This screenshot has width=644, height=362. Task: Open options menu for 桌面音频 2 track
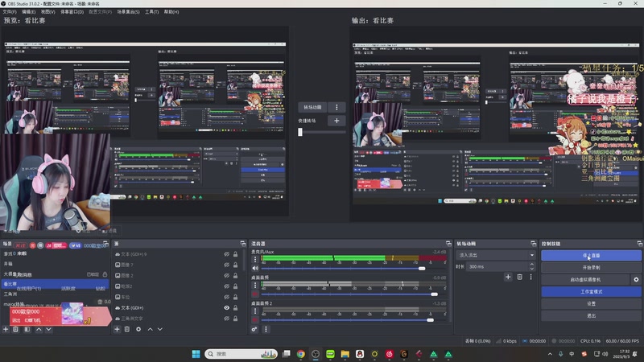click(x=255, y=311)
